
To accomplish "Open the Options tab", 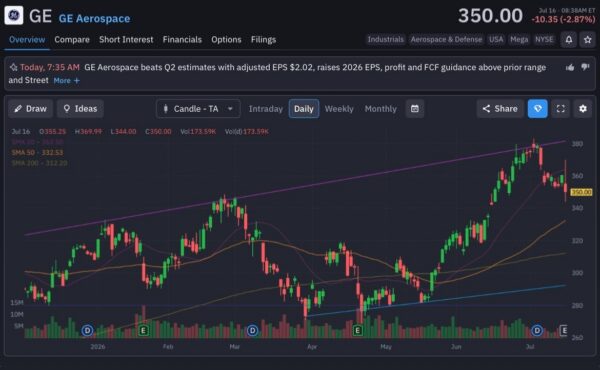I will click(226, 39).
